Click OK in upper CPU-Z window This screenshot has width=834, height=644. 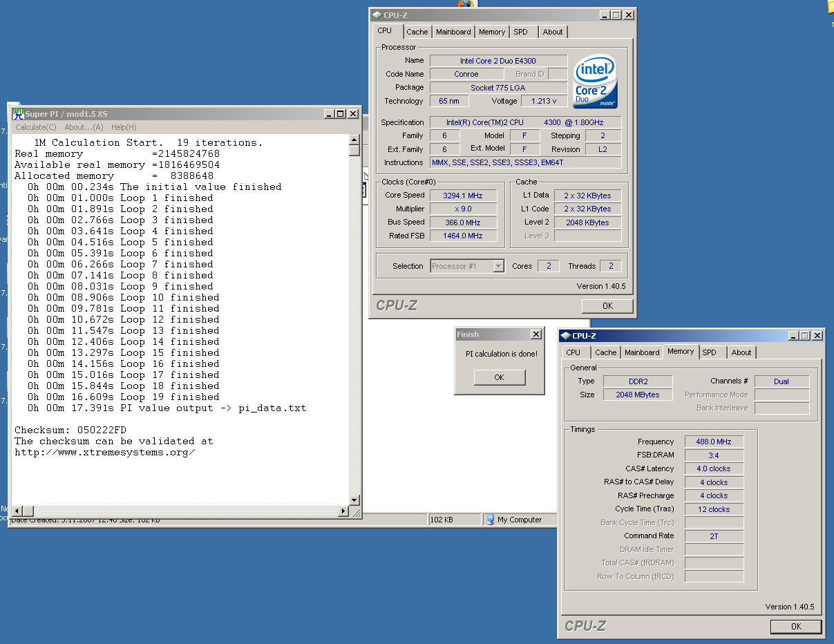click(x=607, y=306)
